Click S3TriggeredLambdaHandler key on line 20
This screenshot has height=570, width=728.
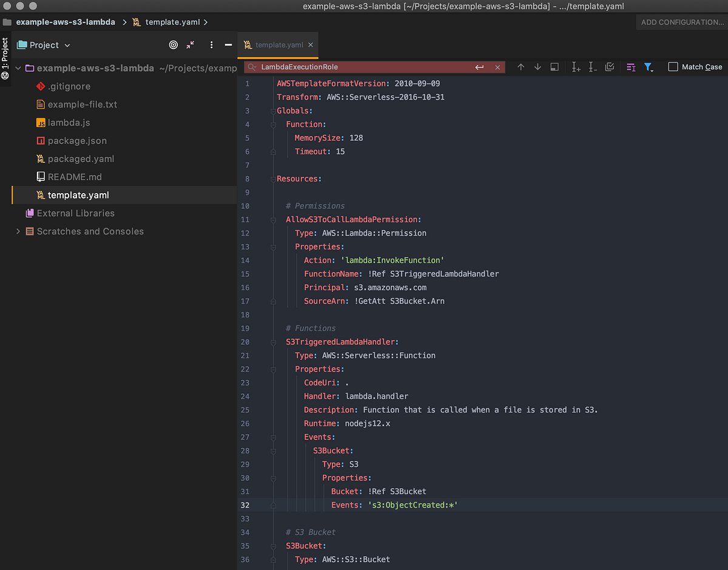tap(340, 342)
